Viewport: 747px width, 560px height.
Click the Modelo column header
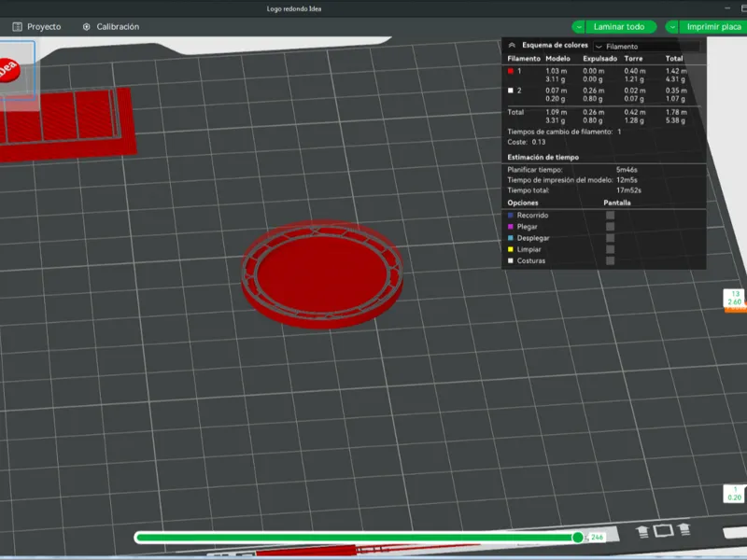[x=557, y=59]
